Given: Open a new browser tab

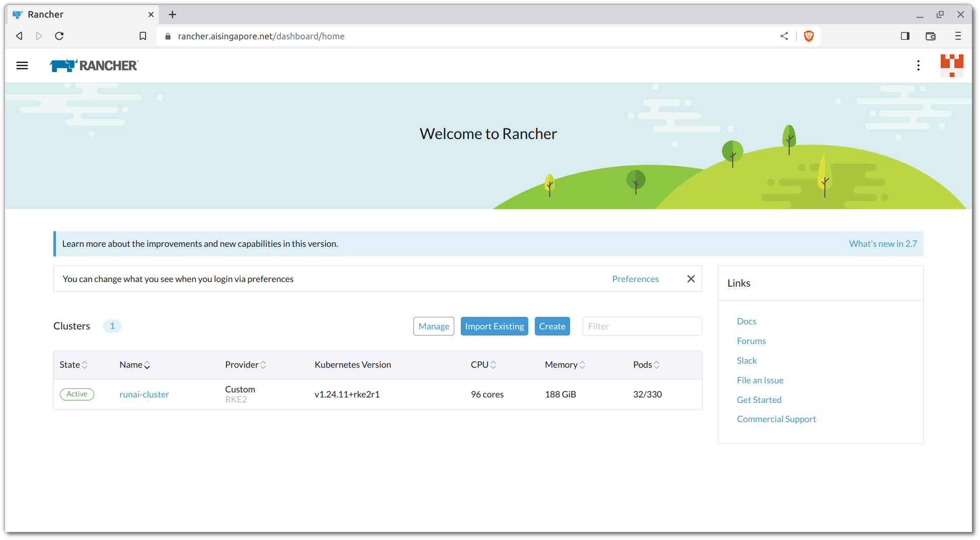Looking at the screenshot, I should pos(172,15).
